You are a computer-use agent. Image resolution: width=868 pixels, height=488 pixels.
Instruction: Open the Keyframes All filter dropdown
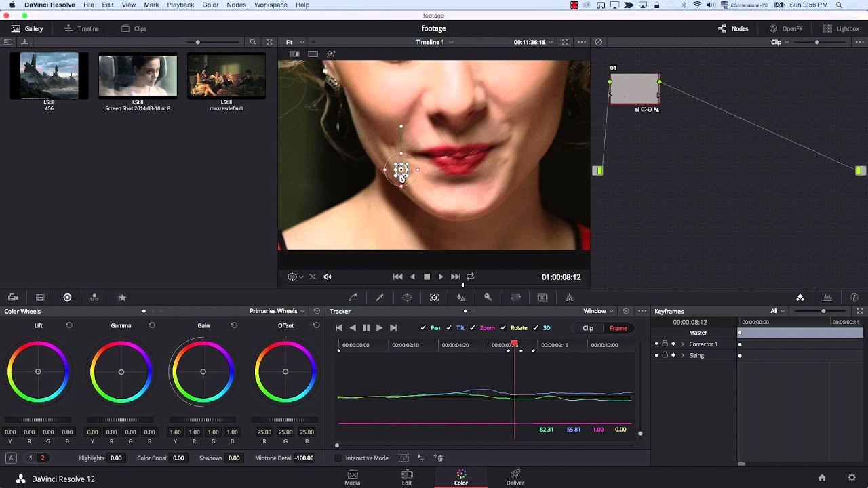pos(778,311)
